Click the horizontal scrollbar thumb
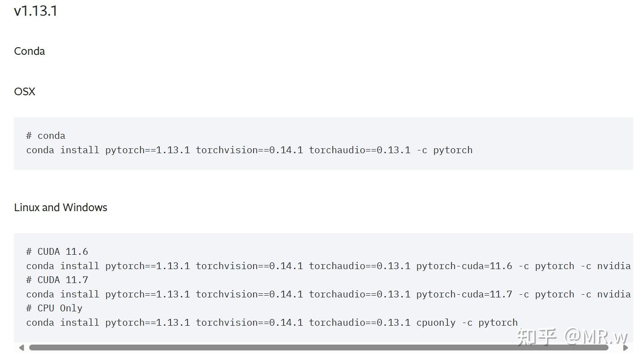Screen dimensions: 644x363 [319, 347]
